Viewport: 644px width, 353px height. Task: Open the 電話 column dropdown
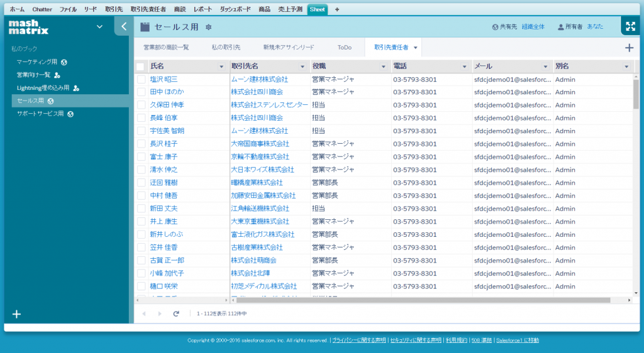tap(464, 67)
